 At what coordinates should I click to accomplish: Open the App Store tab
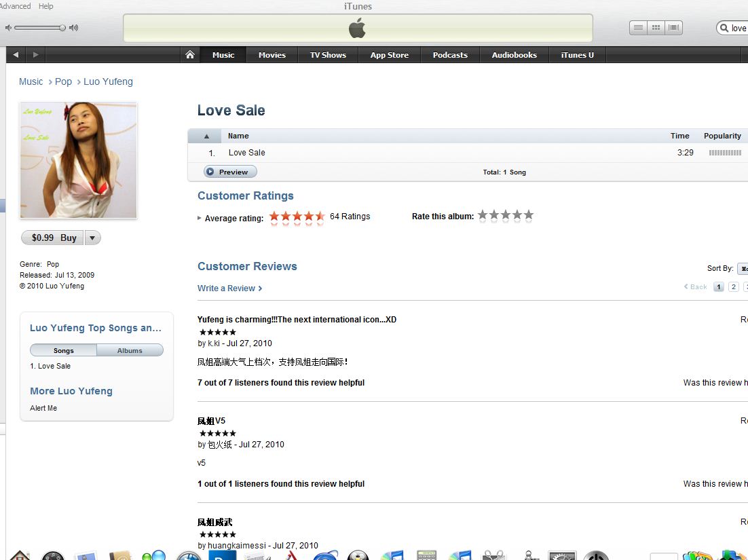[x=389, y=55]
